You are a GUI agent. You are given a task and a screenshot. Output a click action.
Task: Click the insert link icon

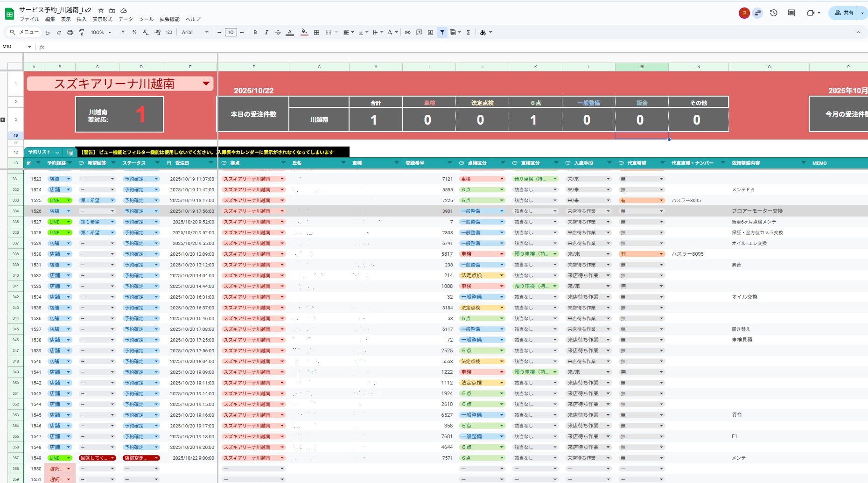[x=407, y=33]
